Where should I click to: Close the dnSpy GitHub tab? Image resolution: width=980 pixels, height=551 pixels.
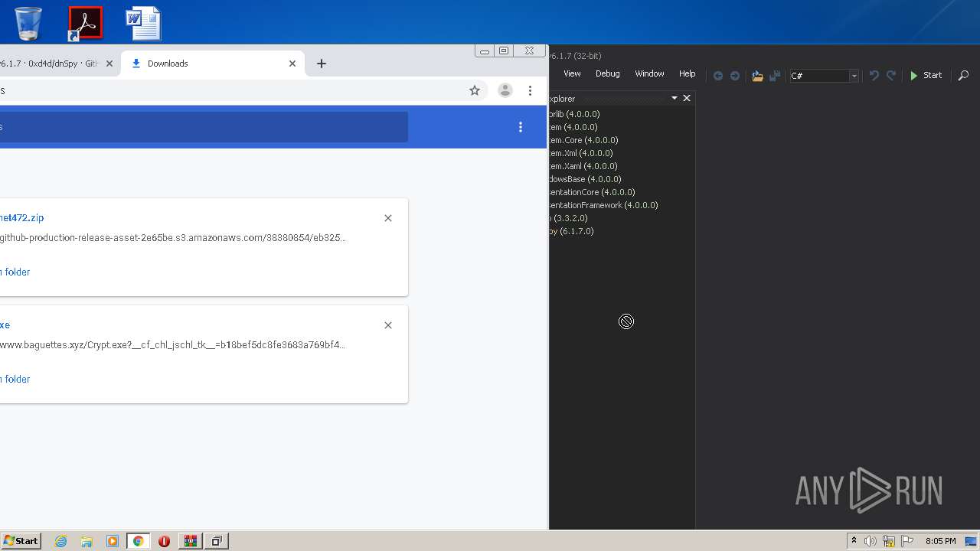click(109, 64)
